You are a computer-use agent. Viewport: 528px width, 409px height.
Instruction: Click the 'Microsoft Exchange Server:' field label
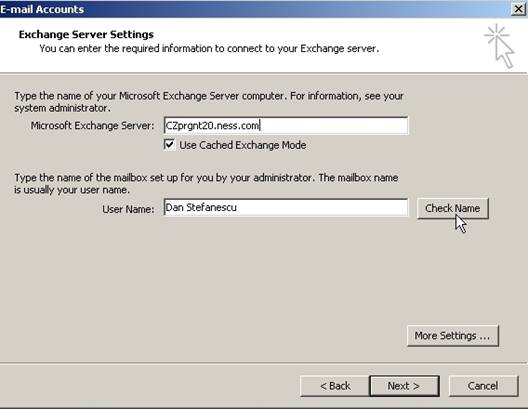click(92, 126)
